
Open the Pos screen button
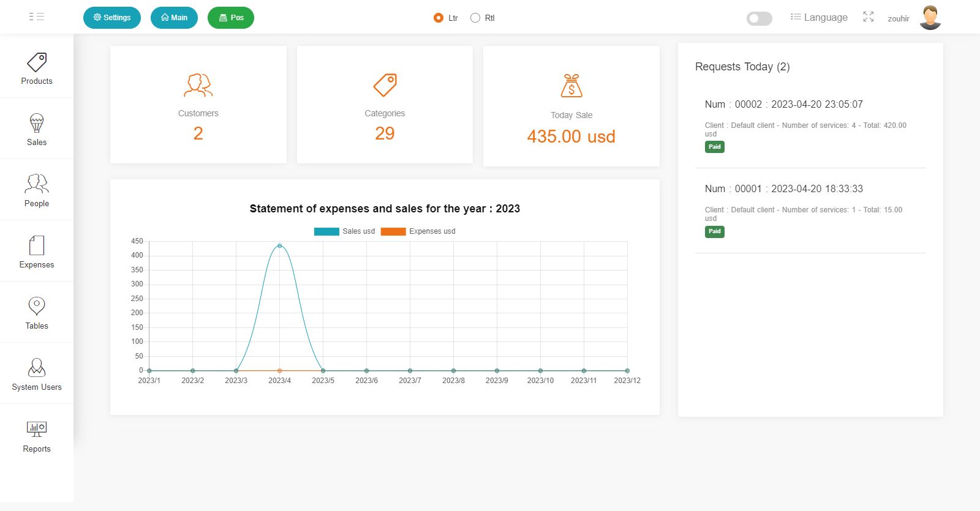231,18
